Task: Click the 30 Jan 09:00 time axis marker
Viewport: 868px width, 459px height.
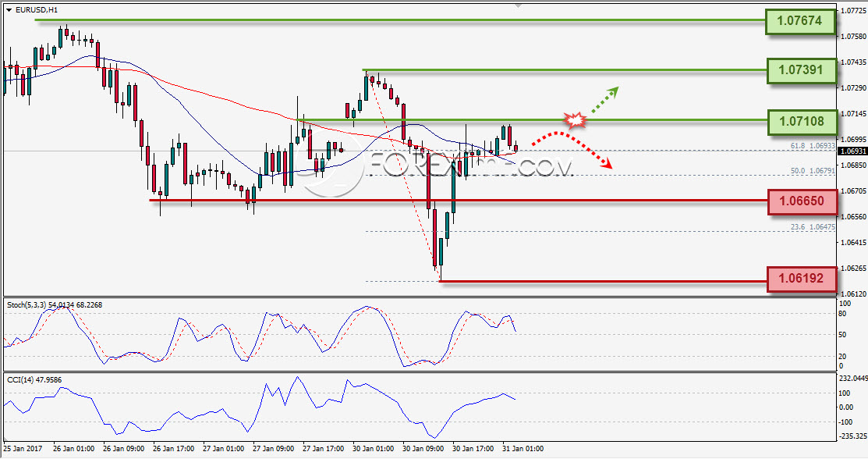Action: tap(423, 449)
